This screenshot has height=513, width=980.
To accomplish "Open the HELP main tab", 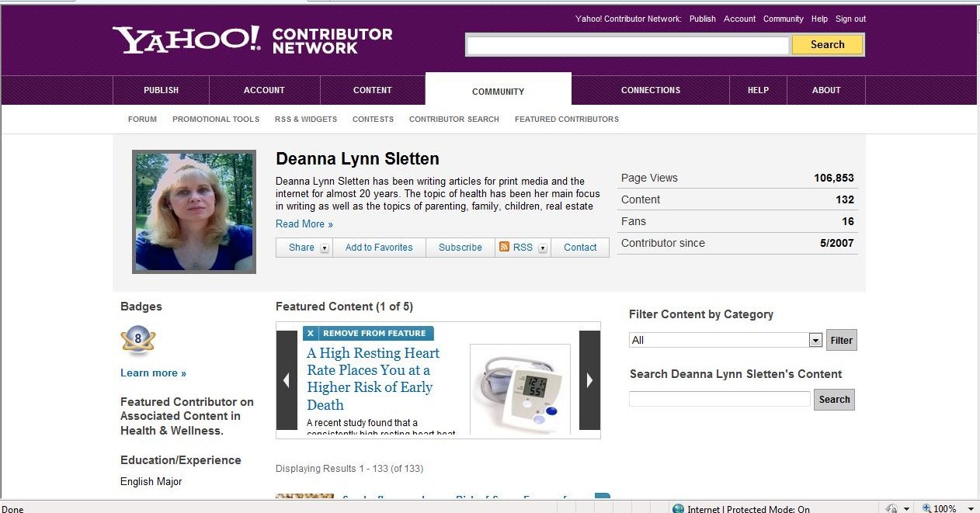I will click(x=758, y=90).
